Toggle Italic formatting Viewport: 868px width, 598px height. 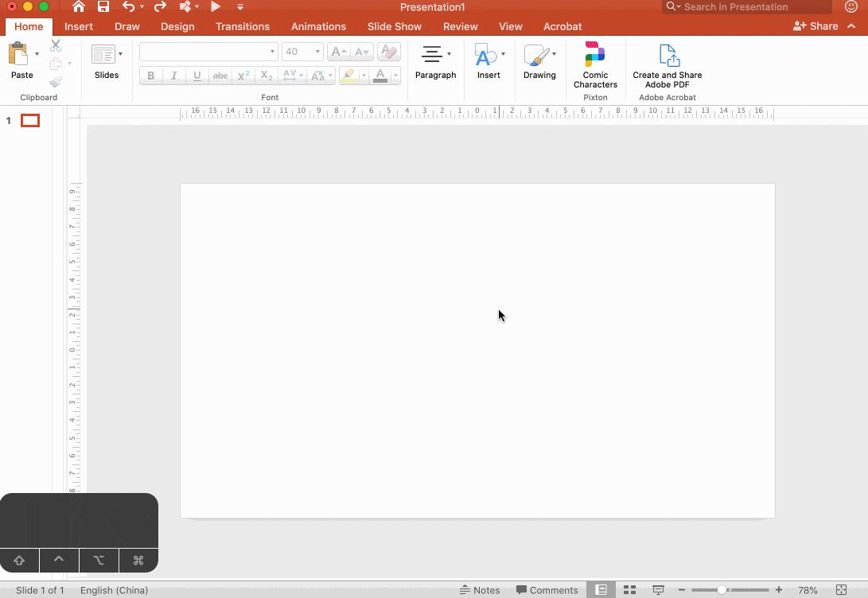(x=173, y=76)
